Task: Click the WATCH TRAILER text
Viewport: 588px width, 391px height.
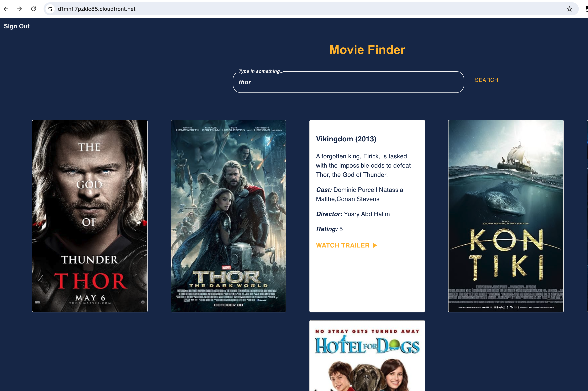Action: pos(343,245)
